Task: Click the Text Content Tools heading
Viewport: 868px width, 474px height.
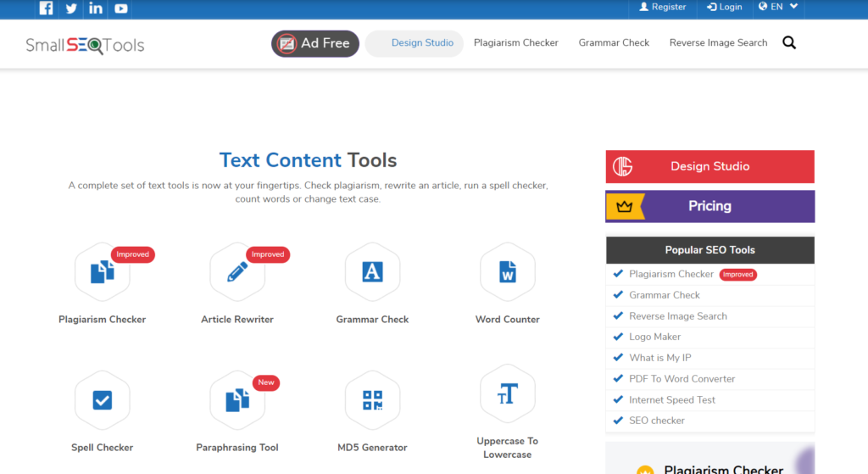Action: (x=308, y=160)
